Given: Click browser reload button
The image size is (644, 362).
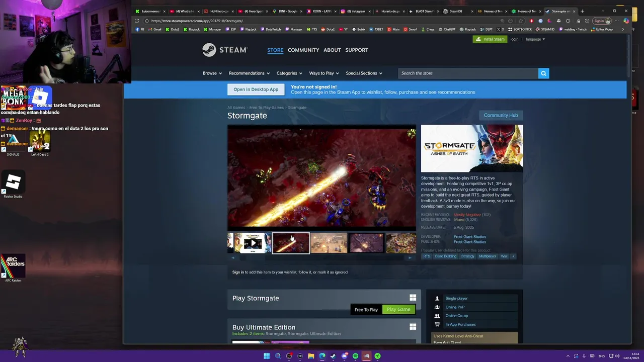Looking at the screenshot, I should point(137,21).
